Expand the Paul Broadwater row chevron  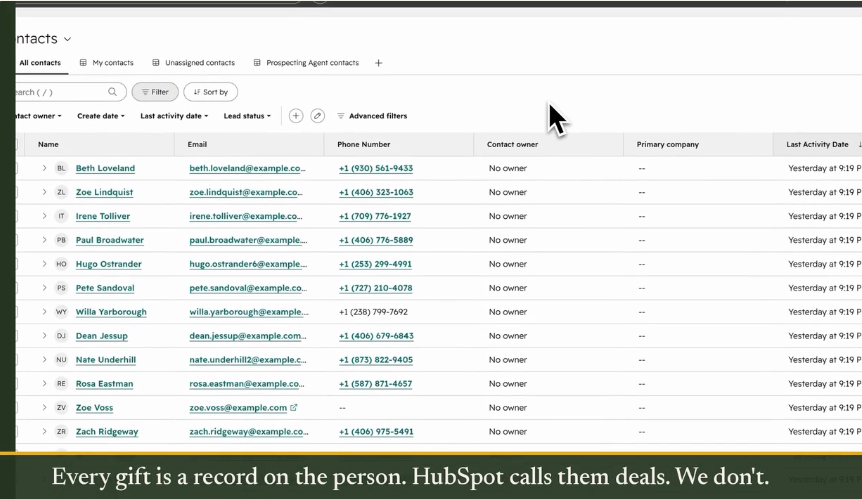[44, 240]
